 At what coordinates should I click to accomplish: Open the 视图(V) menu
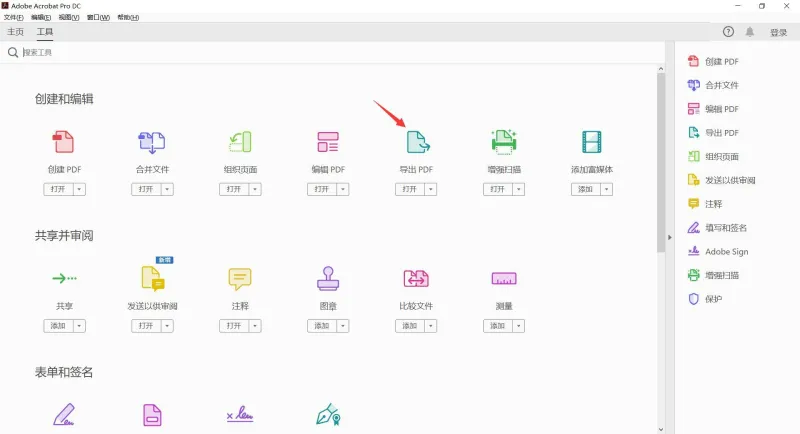click(x=69, y=17)
